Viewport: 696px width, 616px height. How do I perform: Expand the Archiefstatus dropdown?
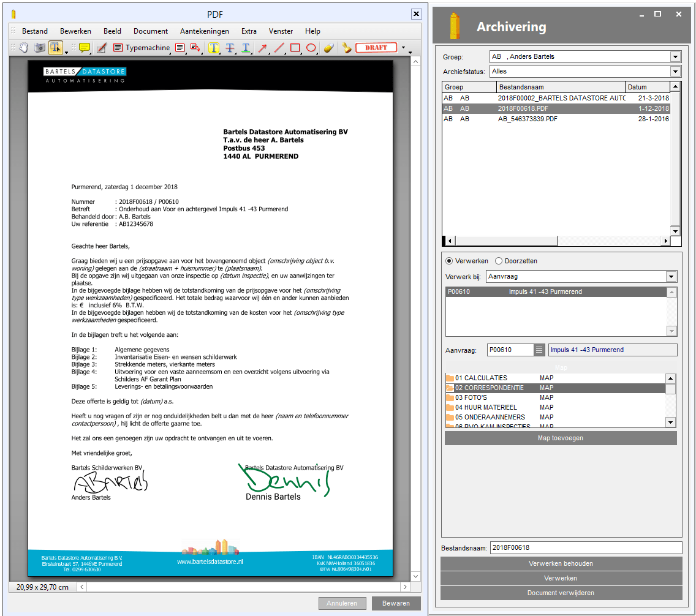point(675,72)
